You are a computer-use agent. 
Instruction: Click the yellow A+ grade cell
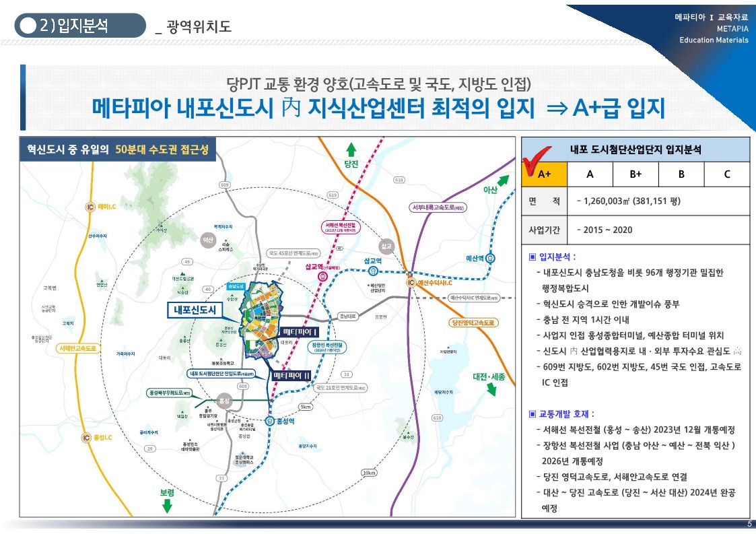(x=544, y=174)
